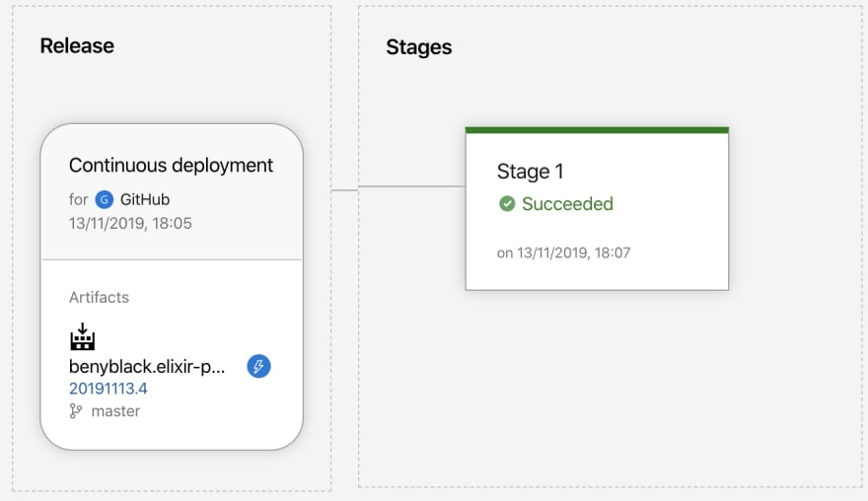Open the benyblack.elixir-p... artifact name
The width and height of the screenshot is (868, 501).
click(x=147, y=367)
